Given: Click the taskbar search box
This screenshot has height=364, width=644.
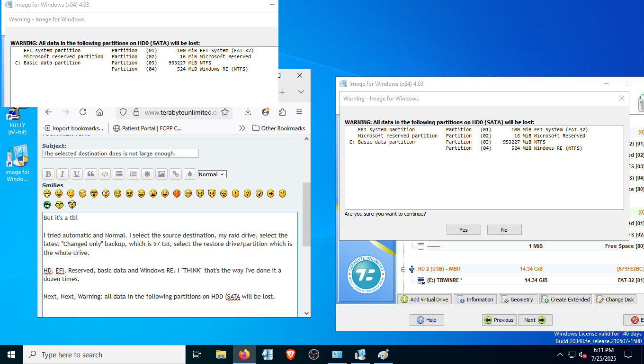Looking at the screenshot, I should [x=104, y=355].
